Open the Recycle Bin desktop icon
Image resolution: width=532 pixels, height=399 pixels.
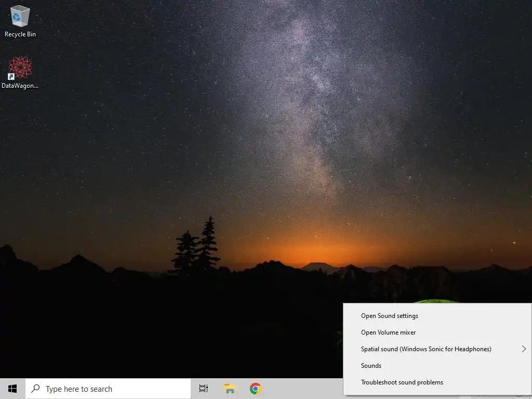coord(20,21)
